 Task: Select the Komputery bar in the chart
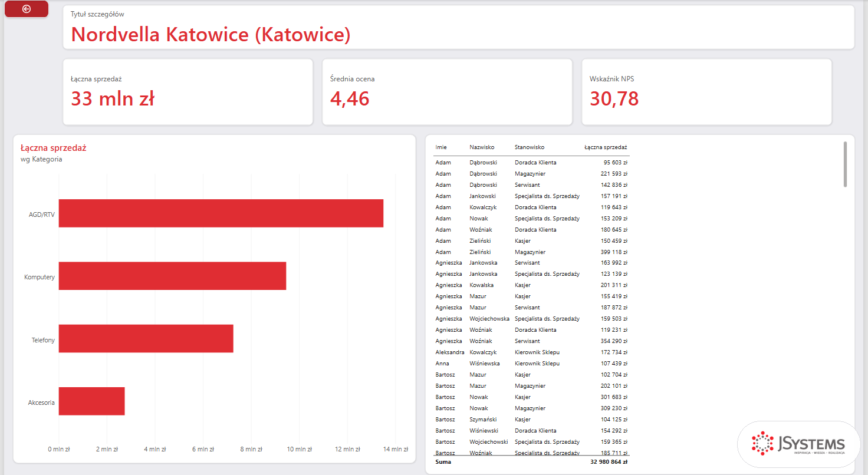(x=172, y=276)
